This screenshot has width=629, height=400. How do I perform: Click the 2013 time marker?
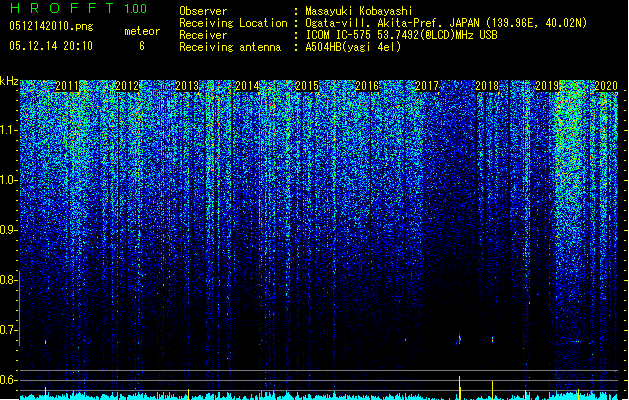tap(187, 86)
